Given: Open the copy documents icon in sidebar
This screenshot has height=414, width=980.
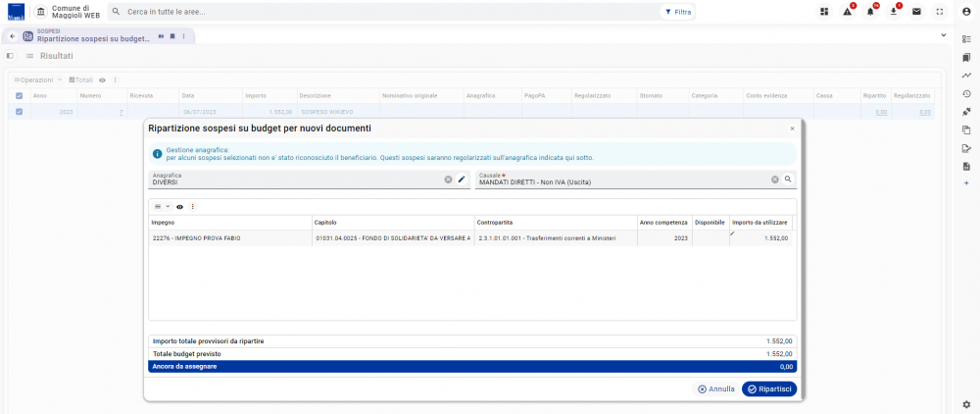Looking at the screenshot, I should click(x=966, y=130).
